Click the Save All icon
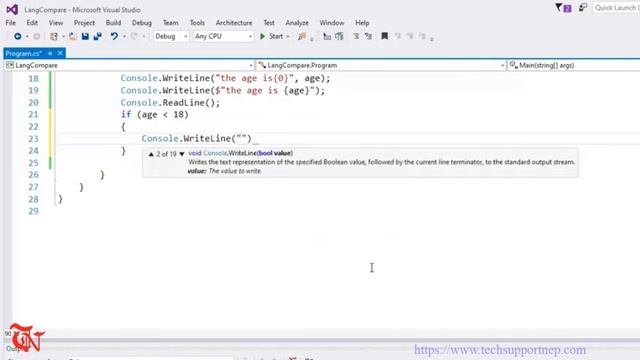Screen dimensions: 640x360 [97, 36]
